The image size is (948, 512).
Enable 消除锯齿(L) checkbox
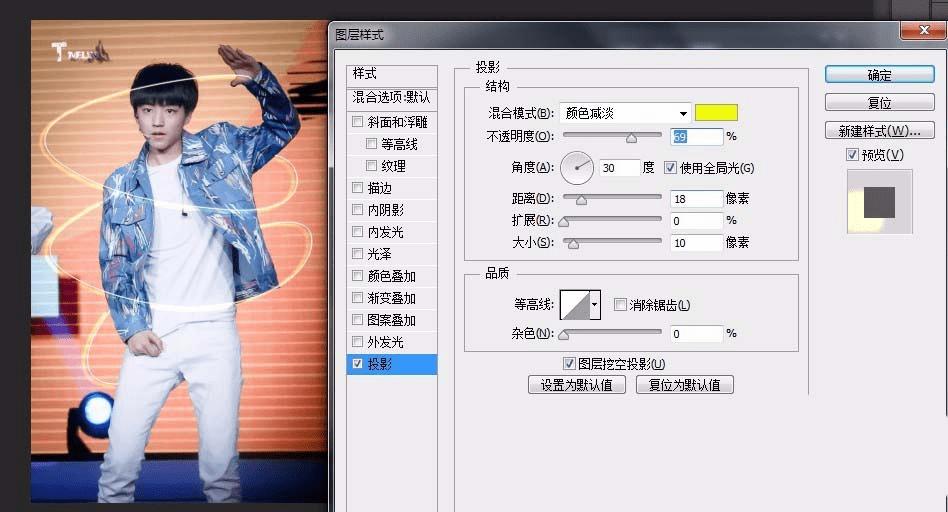[x=620, y=305]
